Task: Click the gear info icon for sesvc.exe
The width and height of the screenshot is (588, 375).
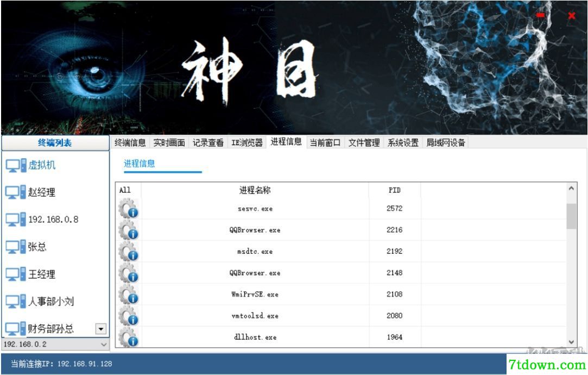Action: coord(129,209)
